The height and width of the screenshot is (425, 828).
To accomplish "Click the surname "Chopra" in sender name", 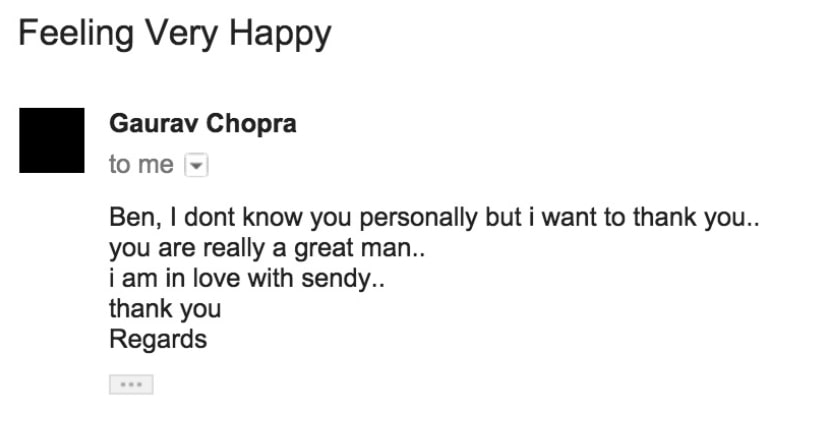I will (x=251, y=125).
